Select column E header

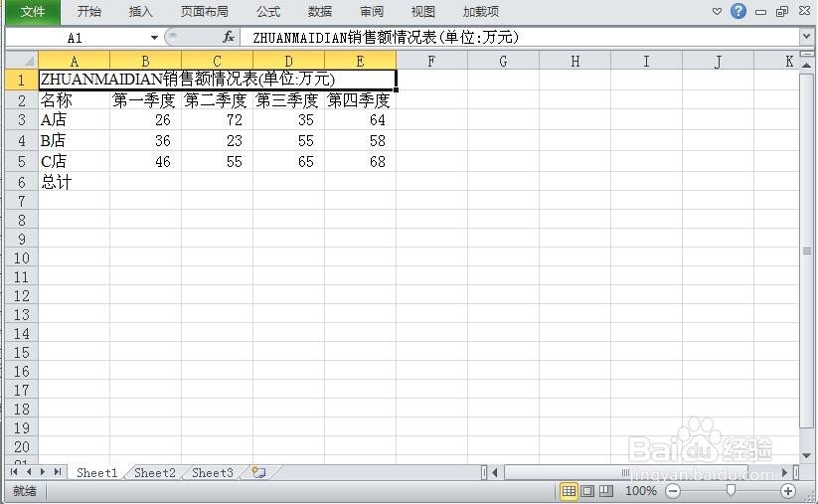(x=360, y=61)
